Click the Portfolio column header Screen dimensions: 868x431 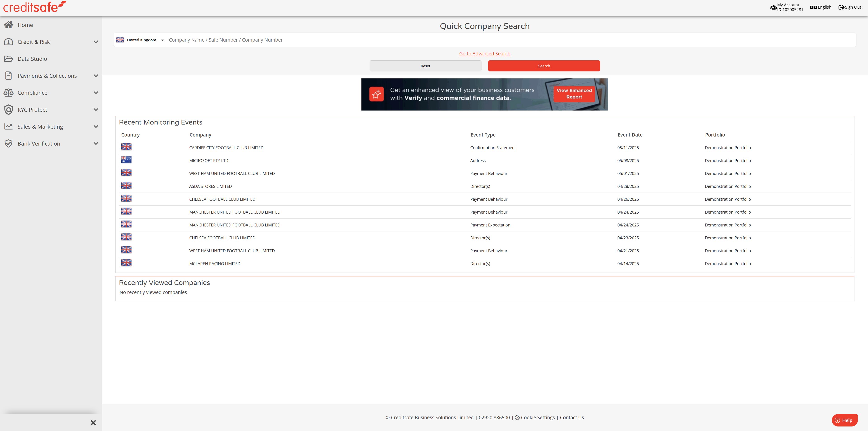click(x=715, y=135)
